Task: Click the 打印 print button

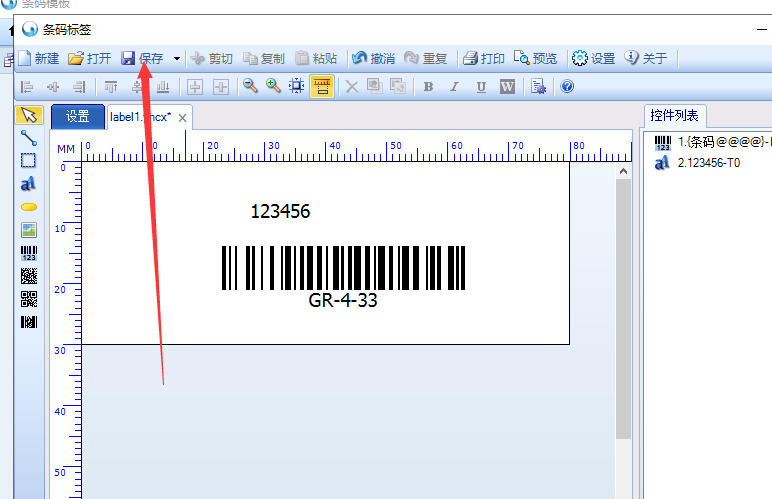Action: click(x=484, y=59)
